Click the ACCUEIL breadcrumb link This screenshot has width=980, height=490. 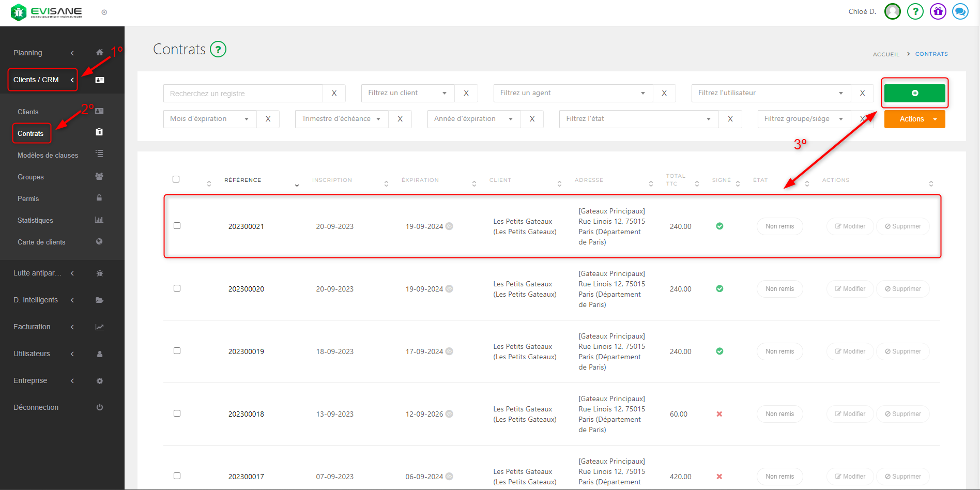pyautogui.click(x=886, y=54)
